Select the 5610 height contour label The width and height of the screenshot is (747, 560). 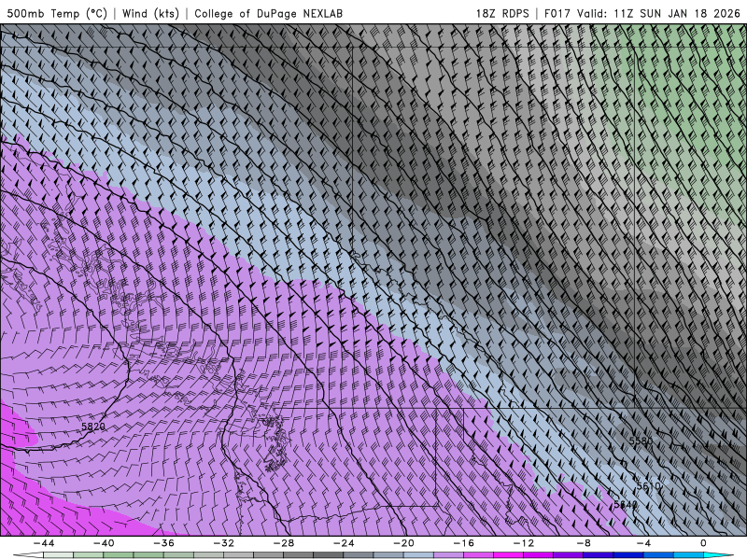pyautogui.click(x=649, y=486)
